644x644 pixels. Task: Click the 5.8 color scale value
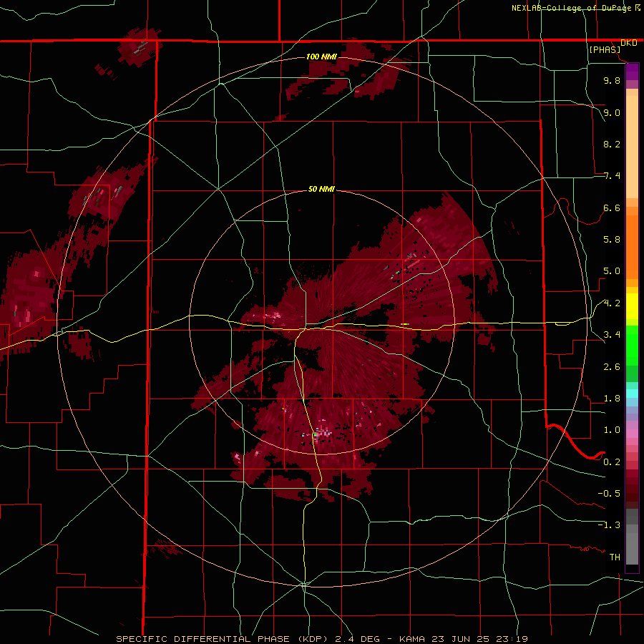coord(612,240)
